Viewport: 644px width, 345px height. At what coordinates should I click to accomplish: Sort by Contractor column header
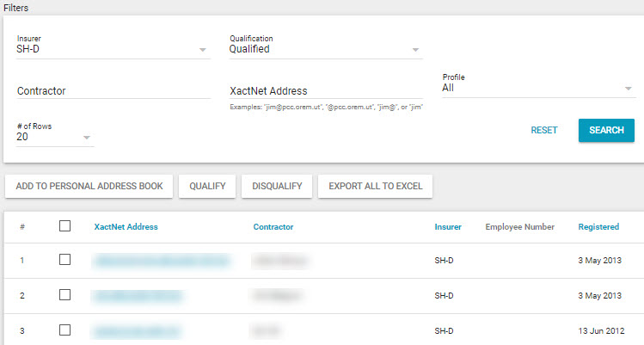(273, 227)
